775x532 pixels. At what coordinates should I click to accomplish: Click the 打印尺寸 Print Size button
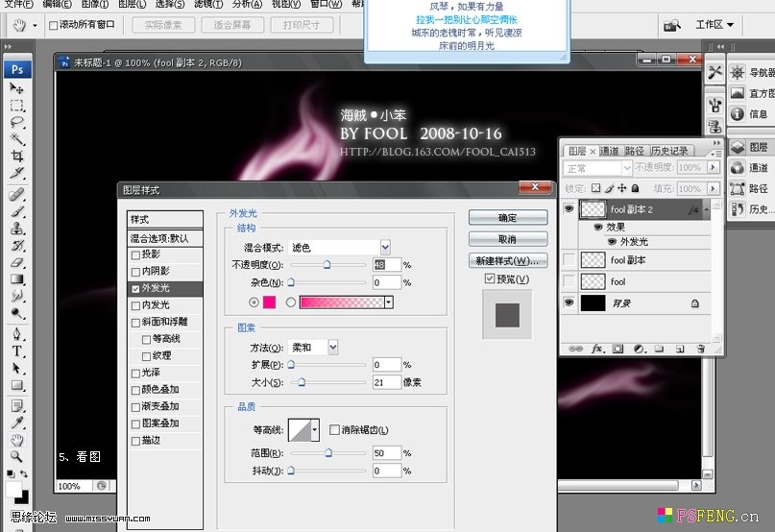coord(302,25)
